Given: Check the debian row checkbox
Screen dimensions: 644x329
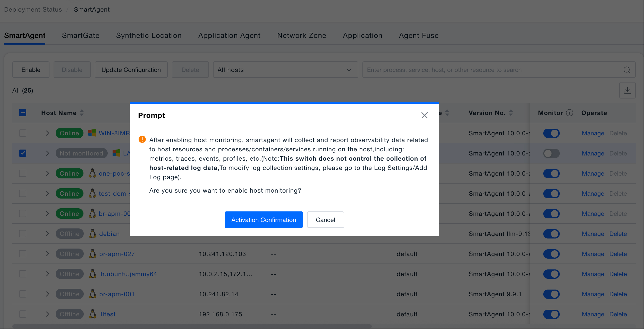Looking at the screenshot, I should [x=23, y=234].
